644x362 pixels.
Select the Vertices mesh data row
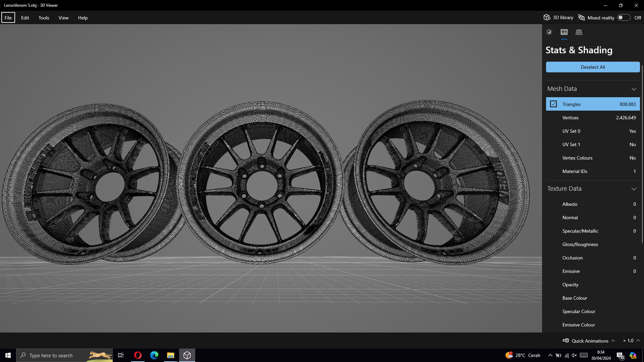click(x=593, y=118)
